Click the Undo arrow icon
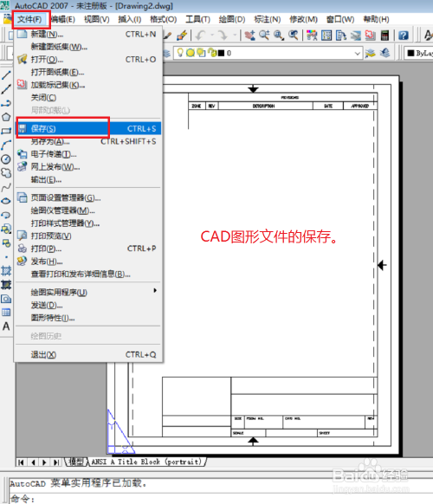Screen dimensions: 433x504 [x=201, y=35]
